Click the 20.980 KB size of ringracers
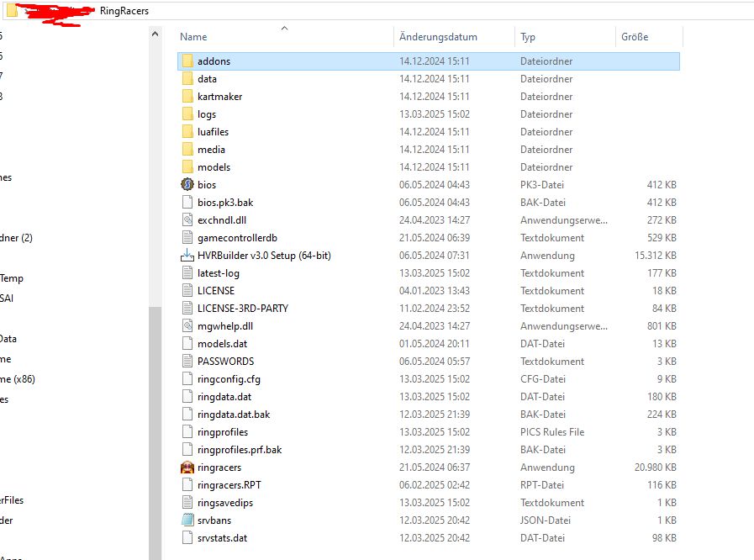This screenshot has height=560, width=754. pyautogui.click(x=656, y=468)
